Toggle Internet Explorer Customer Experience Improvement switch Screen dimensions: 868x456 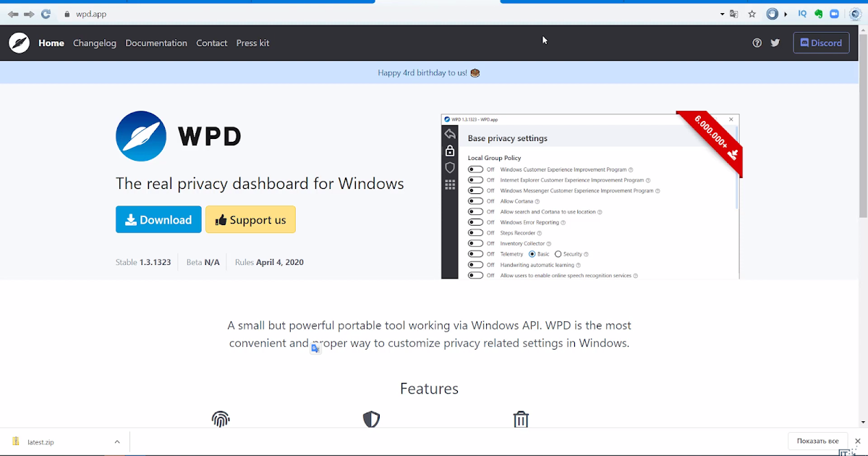coord(475,180)
